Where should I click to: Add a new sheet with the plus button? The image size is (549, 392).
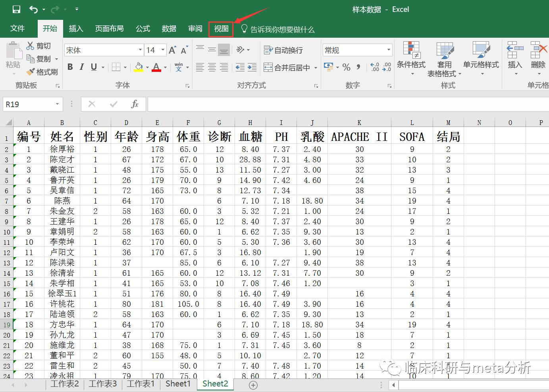(x=253, y=385)
